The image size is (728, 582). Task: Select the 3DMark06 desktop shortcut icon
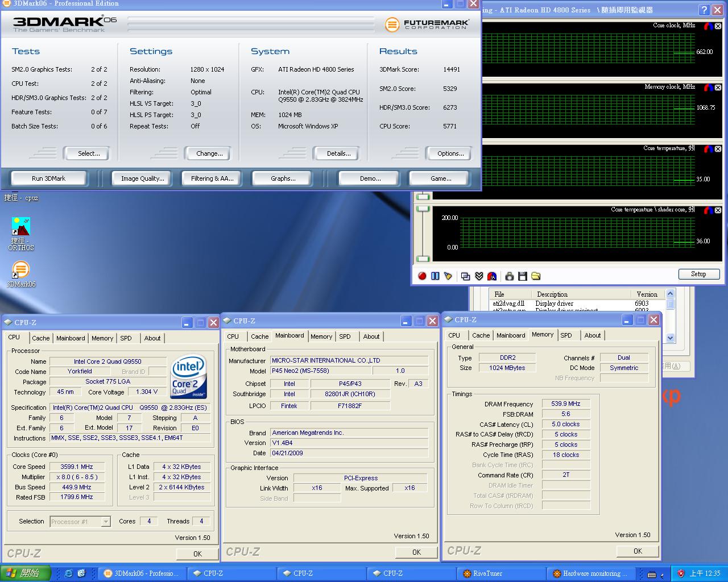(x=21, y=274)
